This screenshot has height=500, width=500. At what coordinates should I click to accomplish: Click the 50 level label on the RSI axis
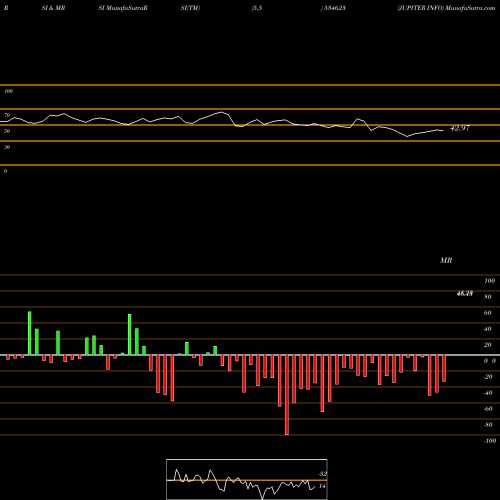[7, 131]
